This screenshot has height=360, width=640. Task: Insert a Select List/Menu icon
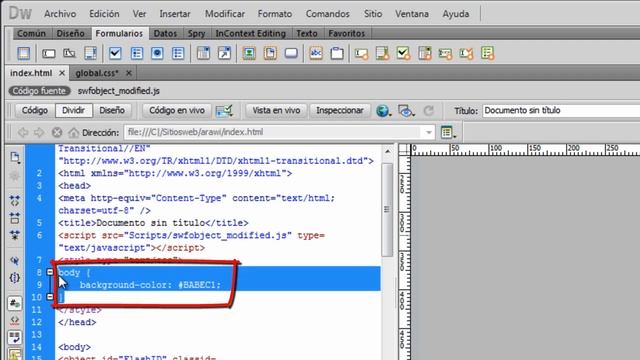pyautogui.click(x=203, y=53)
